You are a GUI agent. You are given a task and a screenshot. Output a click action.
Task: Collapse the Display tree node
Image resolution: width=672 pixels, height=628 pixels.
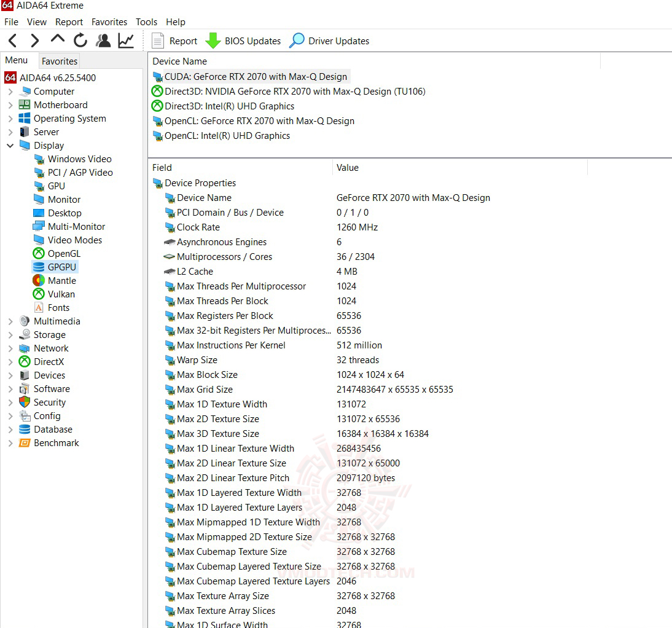[x=10, y=146]
